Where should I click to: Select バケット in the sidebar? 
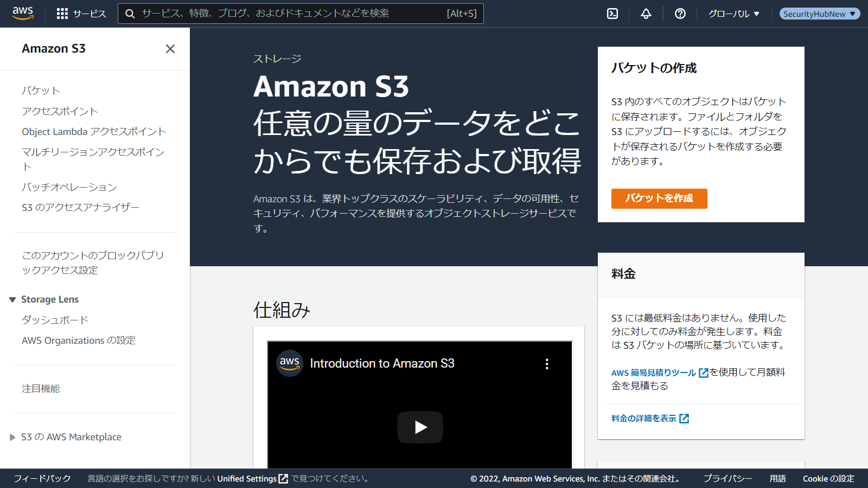[x=41, y=91]
